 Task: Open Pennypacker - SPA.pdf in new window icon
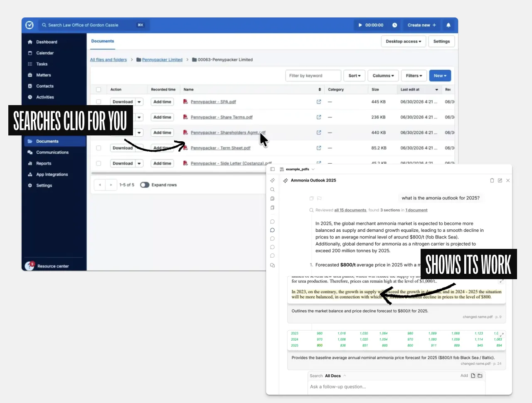pyautogui.click(x=319, y=102)
